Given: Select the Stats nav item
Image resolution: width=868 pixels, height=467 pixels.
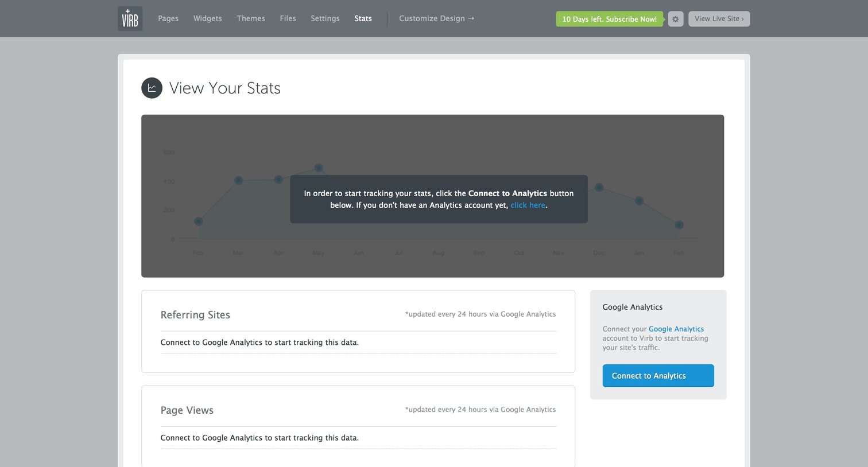Looking at the screenshot, I should pyautogui.click(x=363, y=18).
